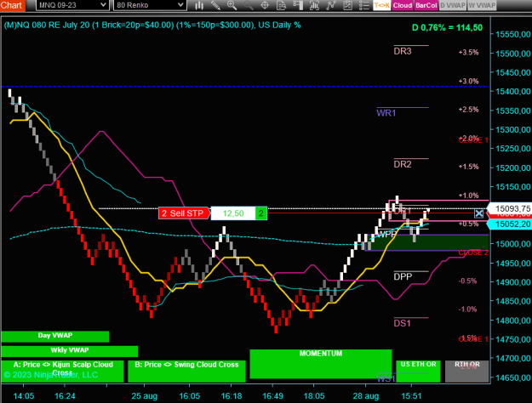Click the 16:49 time axis label

click(272, 396)
